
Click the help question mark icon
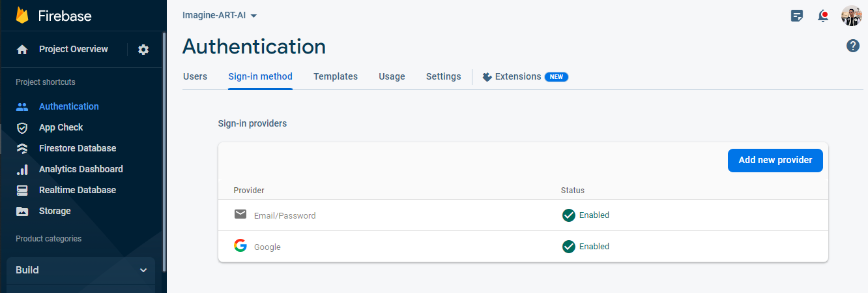pyautogui.click(x=853, y=46)
